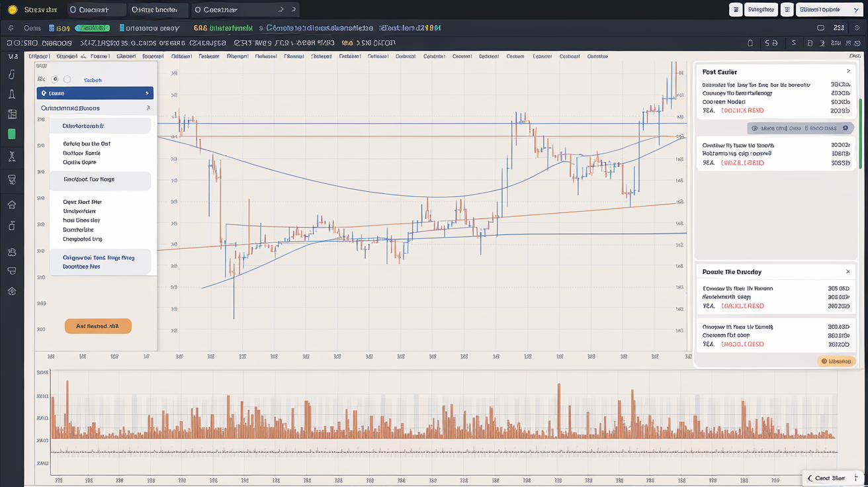Expand the Fost Eaulier card chevron
Viewport: 868px width, 487px height.
pos(849,71)
